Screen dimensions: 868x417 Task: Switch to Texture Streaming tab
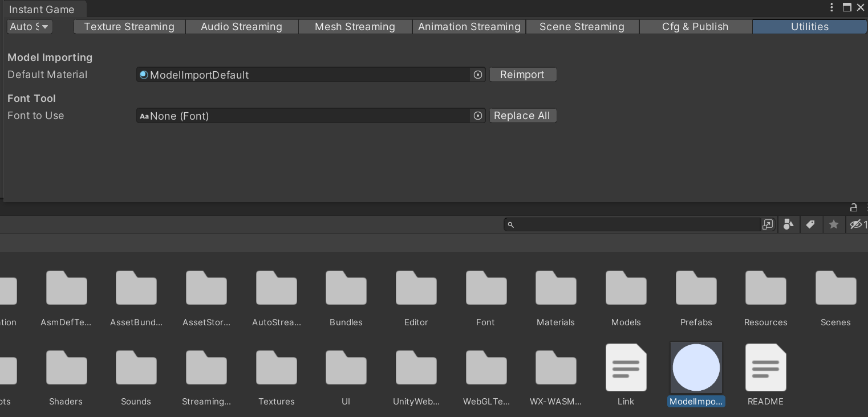pyautogui.click(x=129, y=27)
